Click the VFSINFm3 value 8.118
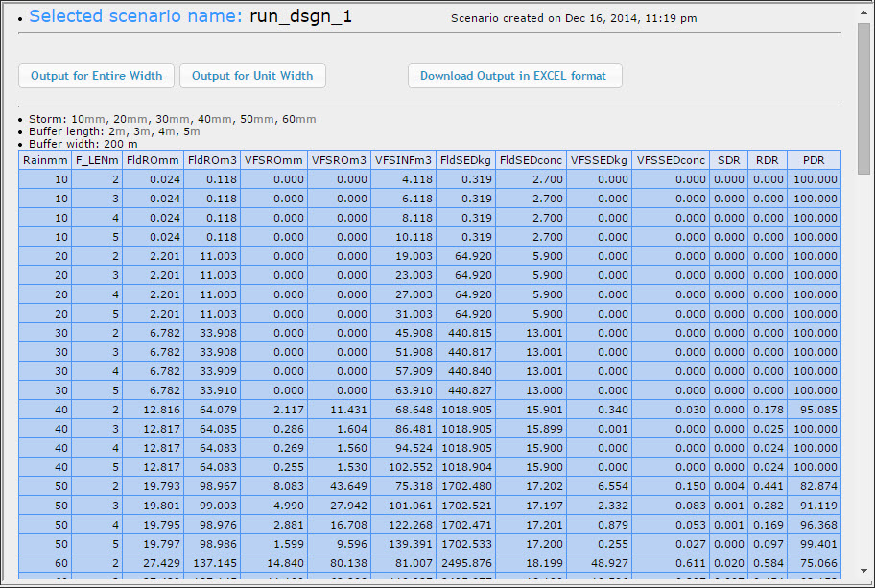Screen dimensions: 875x588 [x=404, y=218]
